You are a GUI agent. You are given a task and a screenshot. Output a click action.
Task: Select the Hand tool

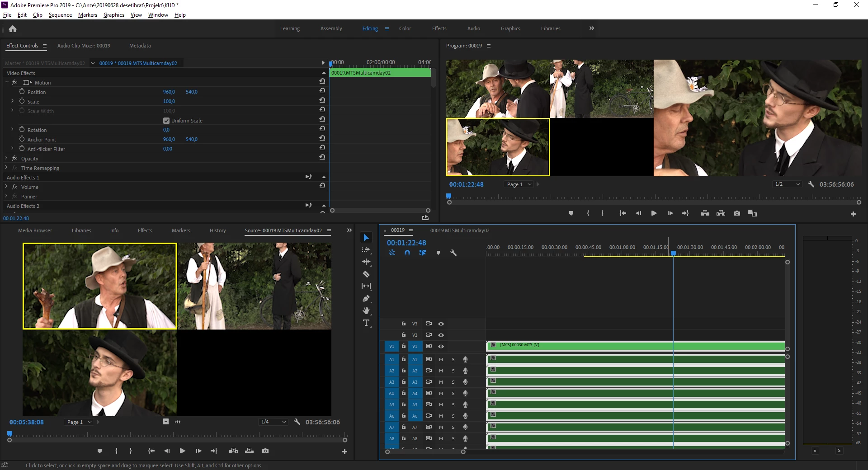366,310
